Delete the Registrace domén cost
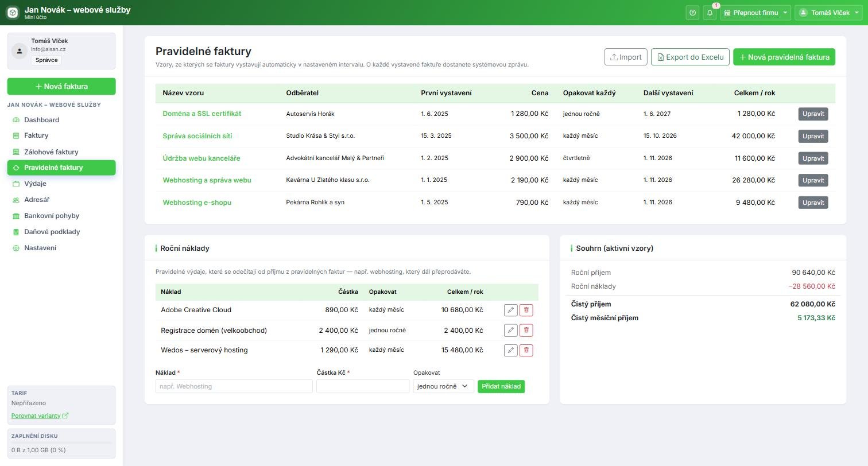868x466 pixels. [x=526, y=330]
